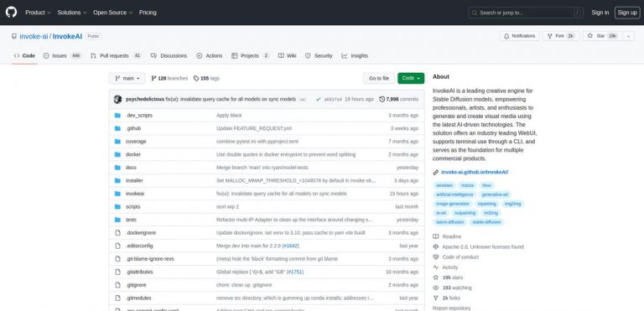Click the tags icon showing 155 tags
644x311 pixels.
coord(196,78)
